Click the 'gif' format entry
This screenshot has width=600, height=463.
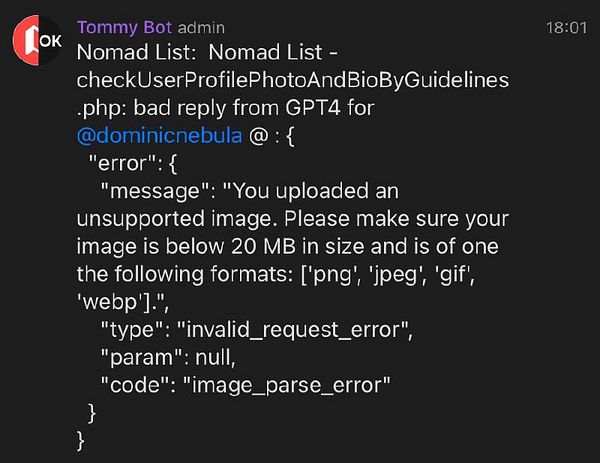tap(453, 274)
